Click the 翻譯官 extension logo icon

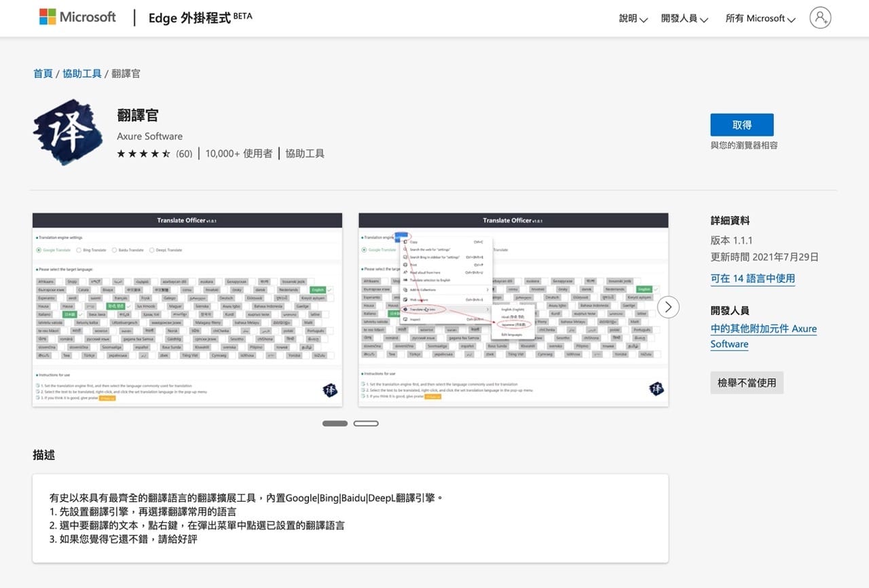[x=68, y=132]
